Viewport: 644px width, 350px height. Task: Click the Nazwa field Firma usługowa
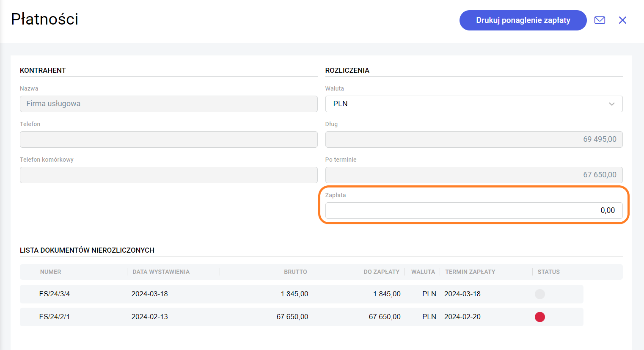point(168,104)
